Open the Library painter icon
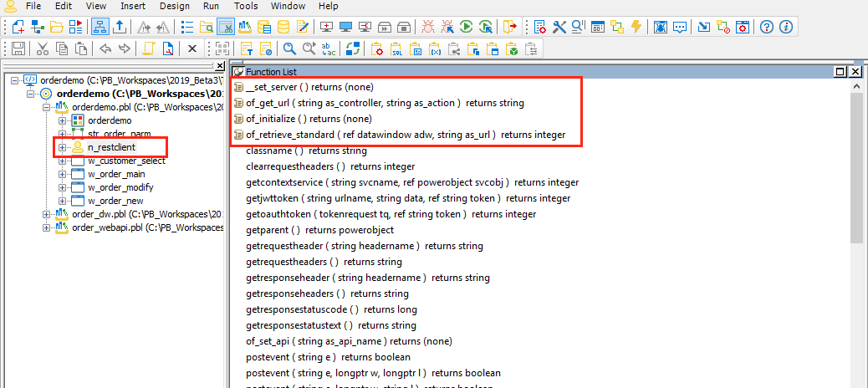Image resolution: width=868 pixels, height=388 pixels. click(245, 26)
